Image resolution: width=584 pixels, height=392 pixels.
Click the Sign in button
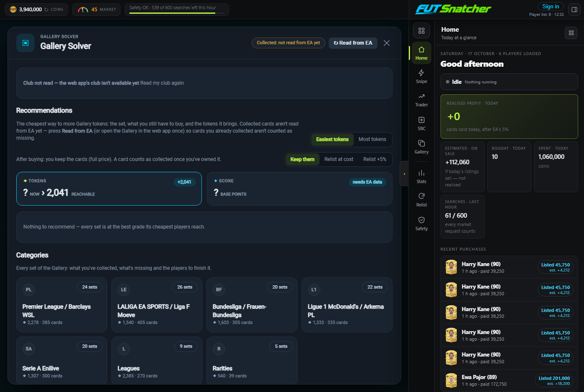pyautogui.click(x=551, y=7)
